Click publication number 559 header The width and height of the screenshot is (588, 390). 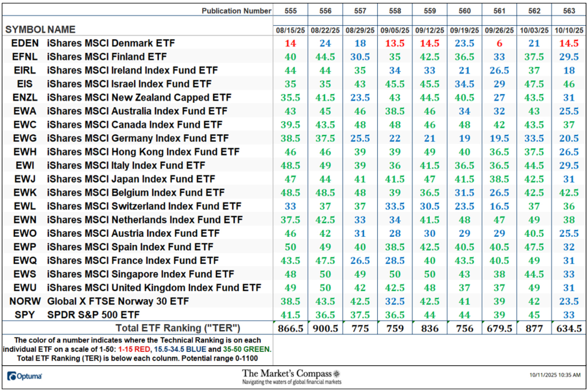pos(430,11)
